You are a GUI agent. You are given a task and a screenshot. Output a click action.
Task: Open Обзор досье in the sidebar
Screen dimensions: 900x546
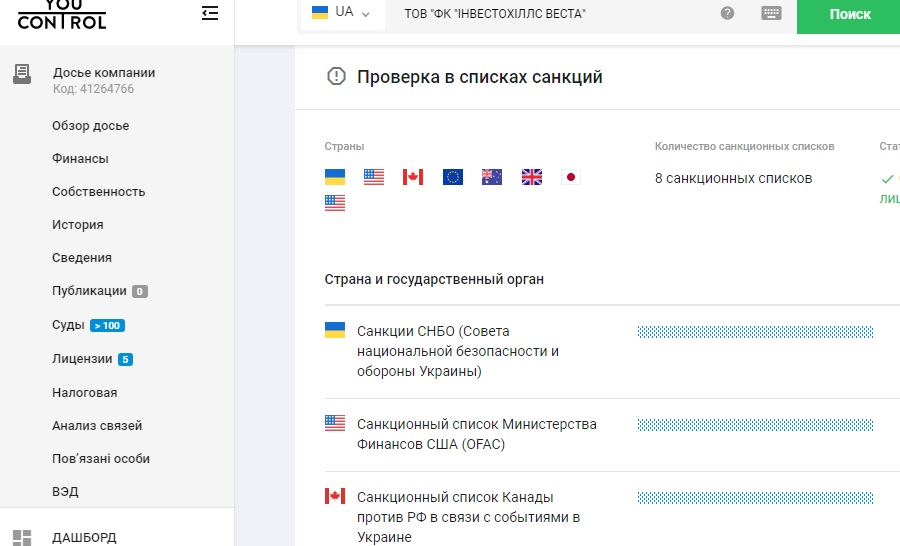90,126
